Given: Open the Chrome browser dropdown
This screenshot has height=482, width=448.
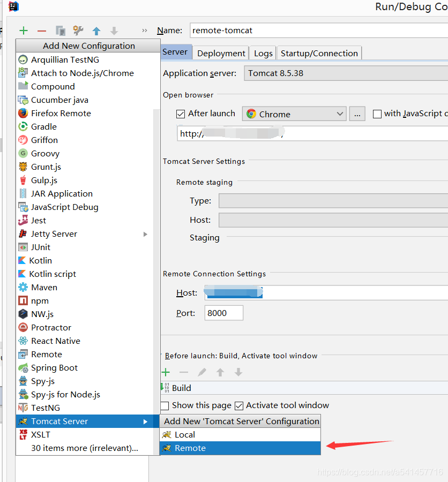Looking at the screenshot, I should click(x=294, y=114).
